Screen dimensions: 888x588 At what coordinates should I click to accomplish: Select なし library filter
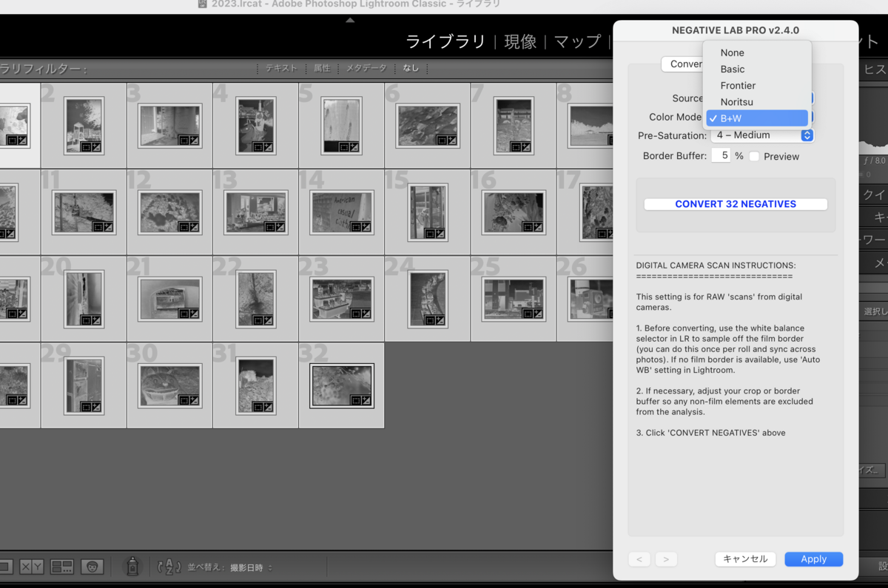click(x=411, y=68)
